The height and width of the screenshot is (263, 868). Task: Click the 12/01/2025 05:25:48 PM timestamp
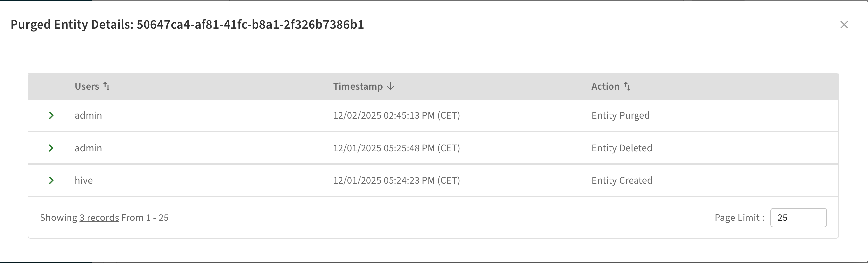tap(396, 148)
